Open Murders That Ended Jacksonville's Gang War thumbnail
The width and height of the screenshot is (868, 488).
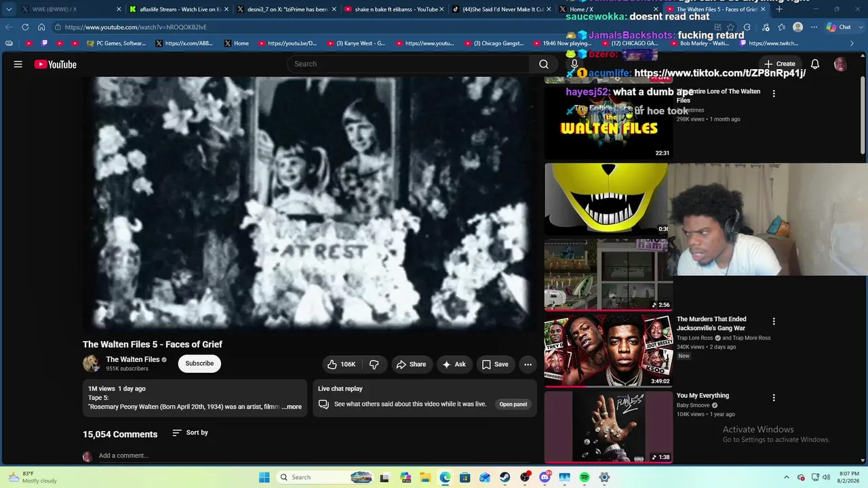[608, 350]
